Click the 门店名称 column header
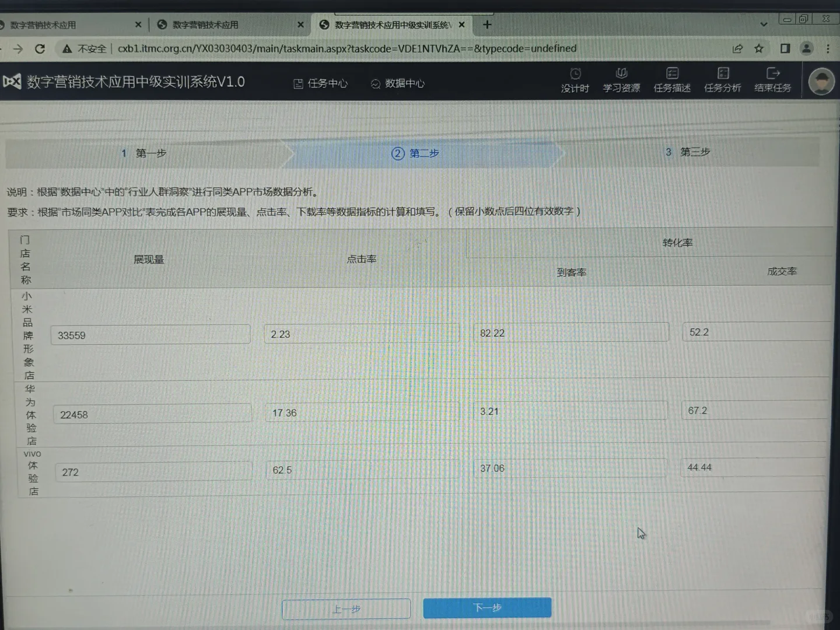Screen dimensions: 840x630 (x=25, y=260)
